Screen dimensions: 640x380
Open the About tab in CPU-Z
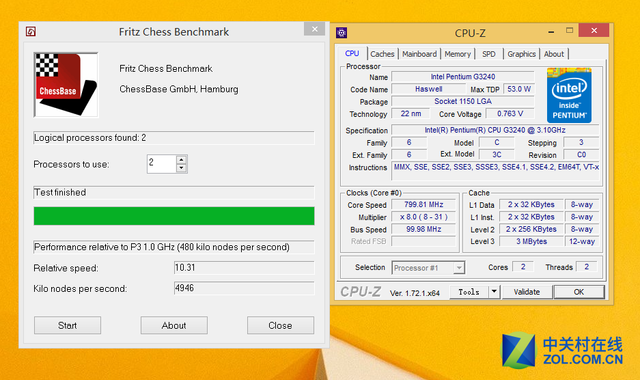point(553,54)
